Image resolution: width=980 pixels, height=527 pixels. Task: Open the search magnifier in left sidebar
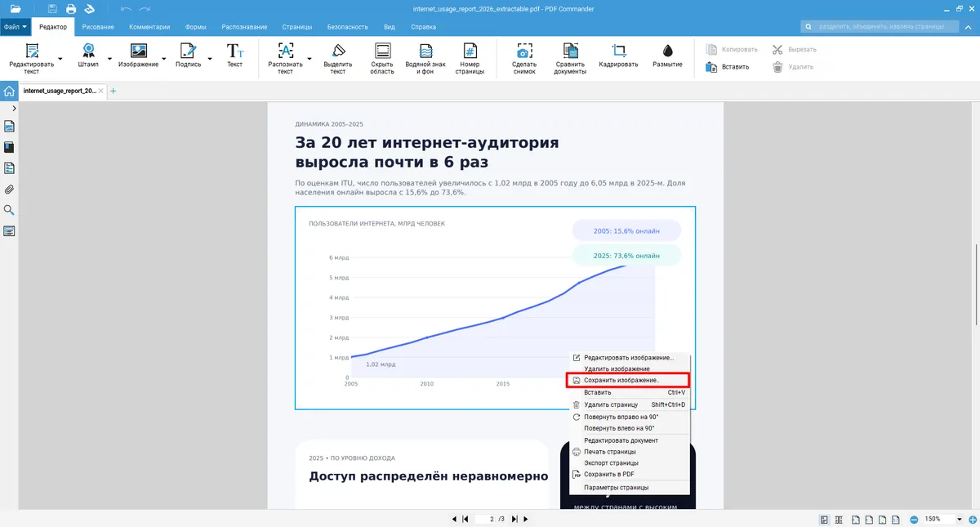tap(10, 210)
